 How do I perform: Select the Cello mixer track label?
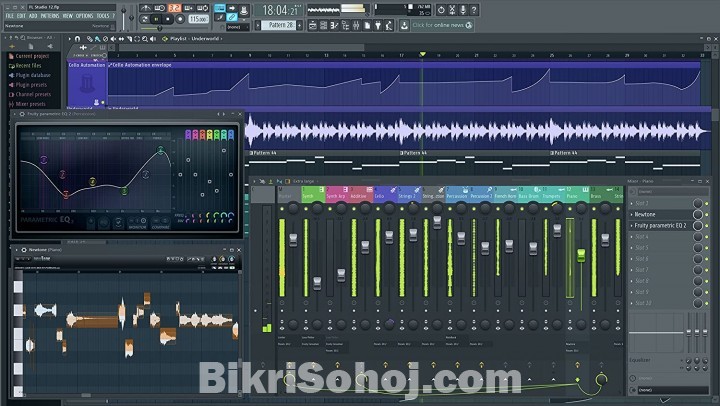click(380, 196)
